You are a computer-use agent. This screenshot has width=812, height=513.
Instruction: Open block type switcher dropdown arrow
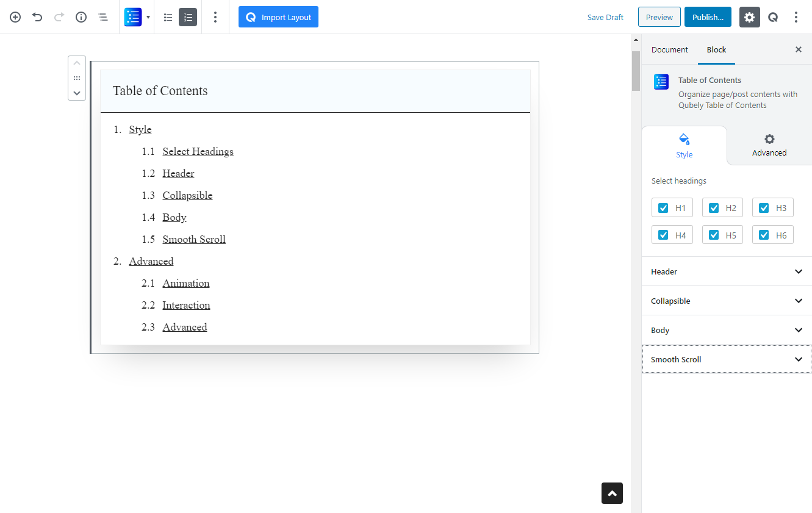point(148,17)
